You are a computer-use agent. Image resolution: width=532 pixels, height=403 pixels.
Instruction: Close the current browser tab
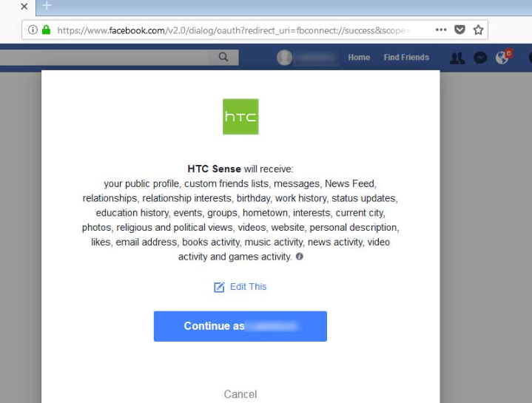[24, 7]
